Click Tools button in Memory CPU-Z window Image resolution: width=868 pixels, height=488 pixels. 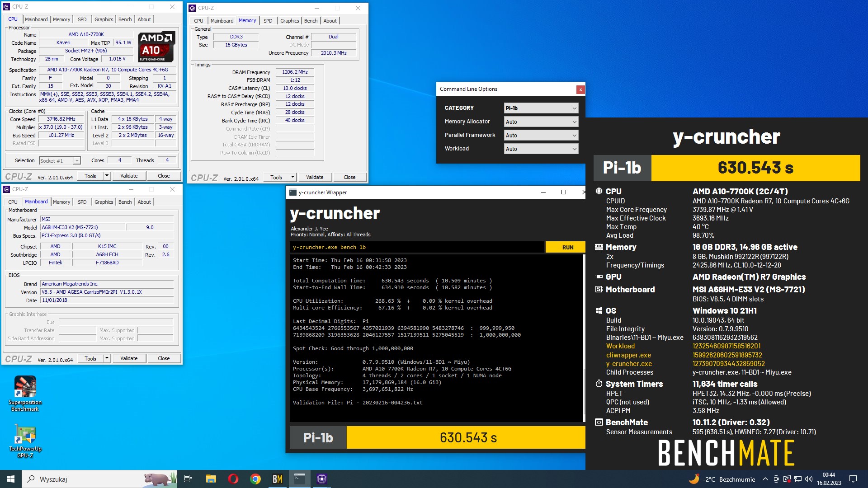(x=276, y=177)
